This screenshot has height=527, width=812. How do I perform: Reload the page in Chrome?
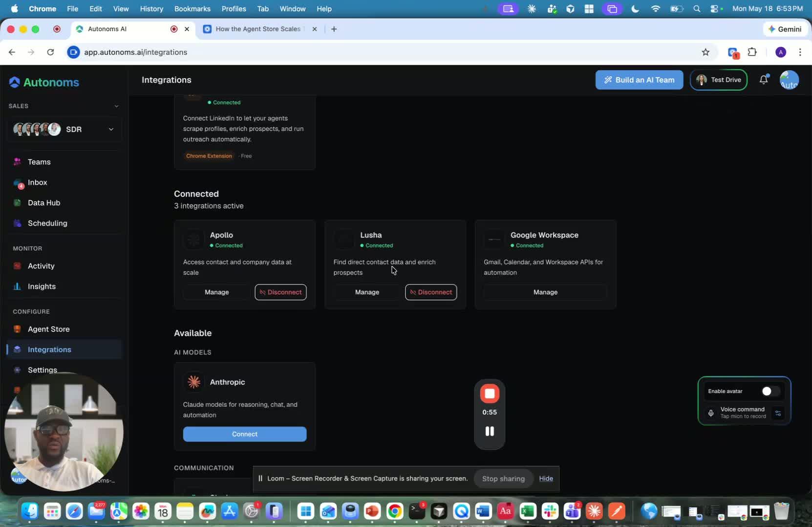click(x=50, y=52)
